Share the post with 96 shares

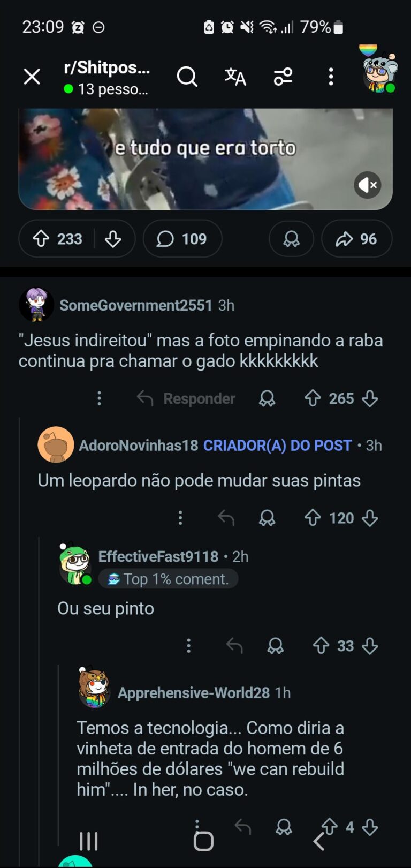pos(356,239)
